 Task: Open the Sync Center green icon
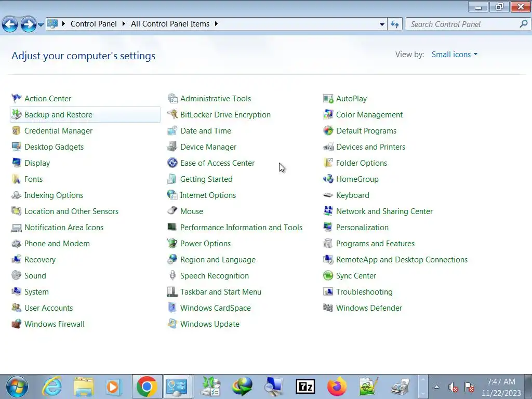[328, 275]
